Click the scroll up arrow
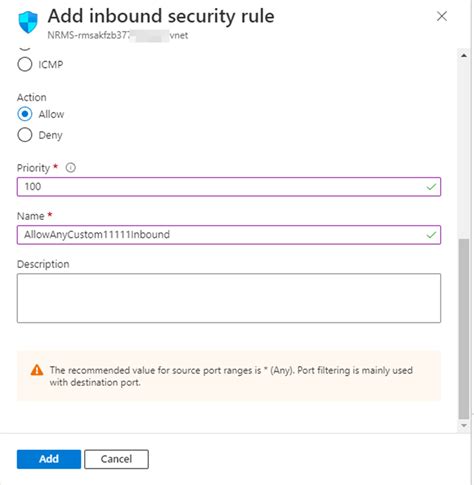The image size is (474, 485). [x=464, y=56]
